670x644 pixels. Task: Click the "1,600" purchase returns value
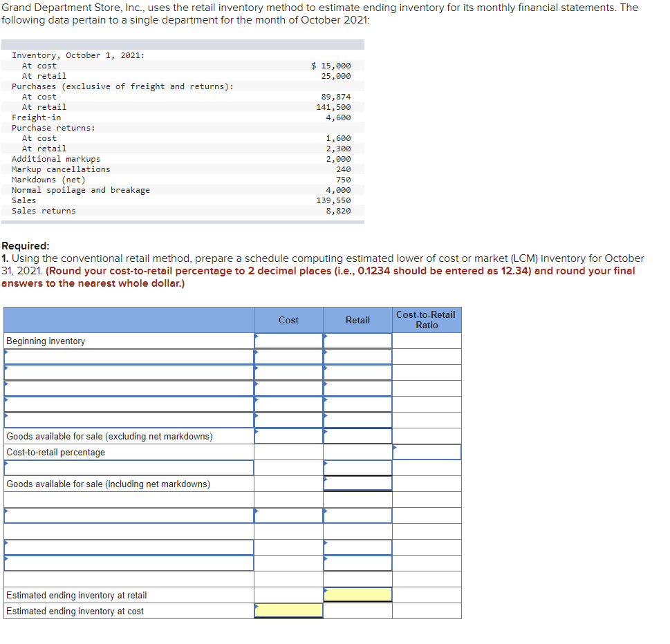[338, 138]
